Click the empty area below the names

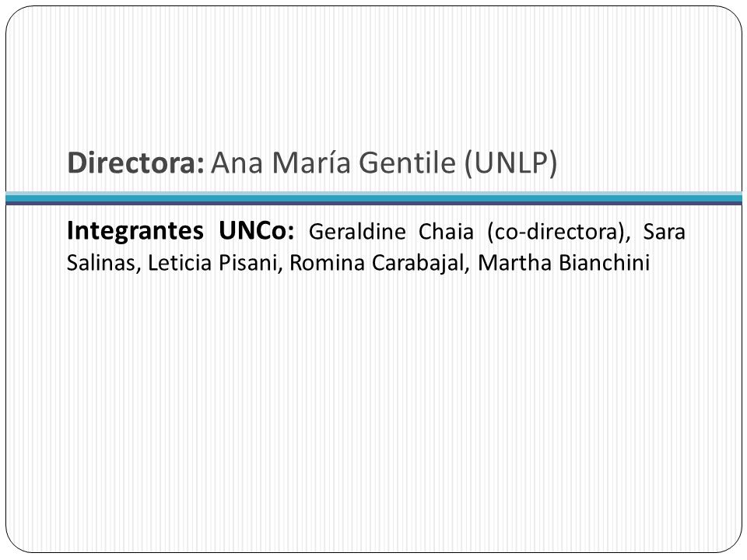373,410
